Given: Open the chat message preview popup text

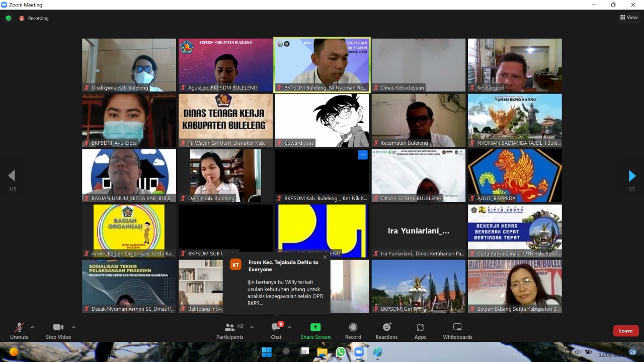Looking at the screenshot, I should (286, 293).
